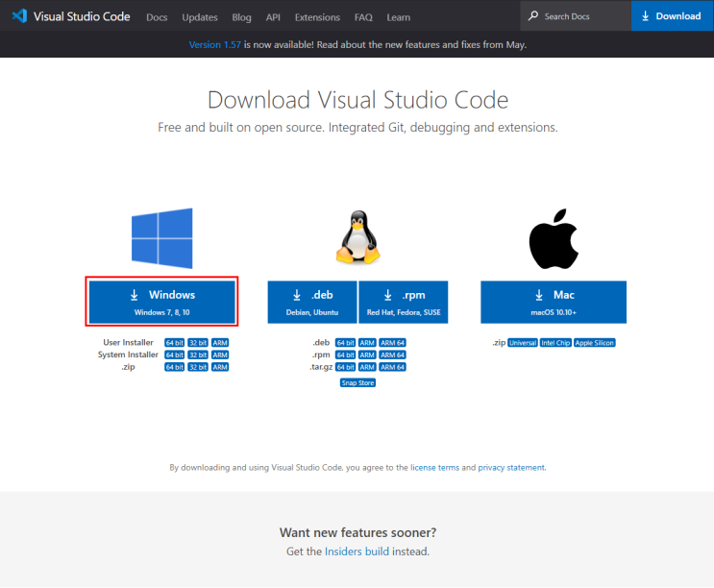
Task: Select Windows .zip 32 bit
Action: pyautogui.click(x=198, y=367)
